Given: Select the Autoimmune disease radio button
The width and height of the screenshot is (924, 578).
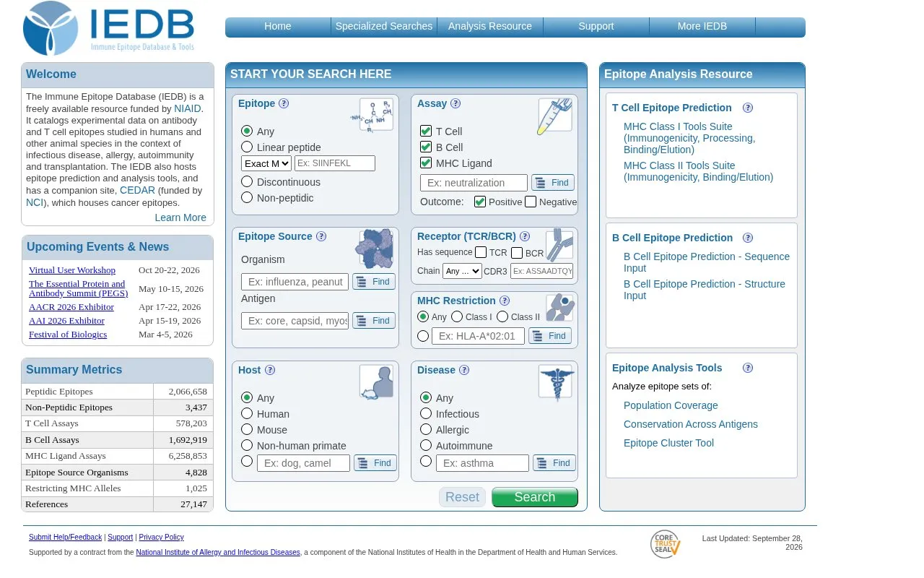Looking at the screenshot, I should point(426,445).
